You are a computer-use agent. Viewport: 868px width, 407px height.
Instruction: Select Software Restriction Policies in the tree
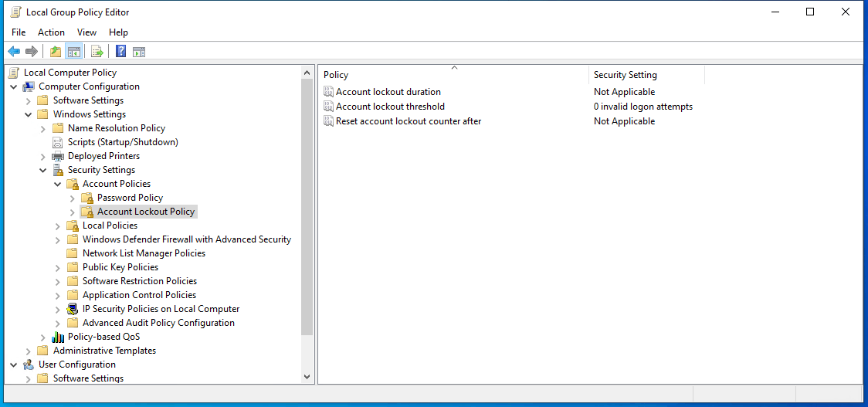tap(140, 281)
